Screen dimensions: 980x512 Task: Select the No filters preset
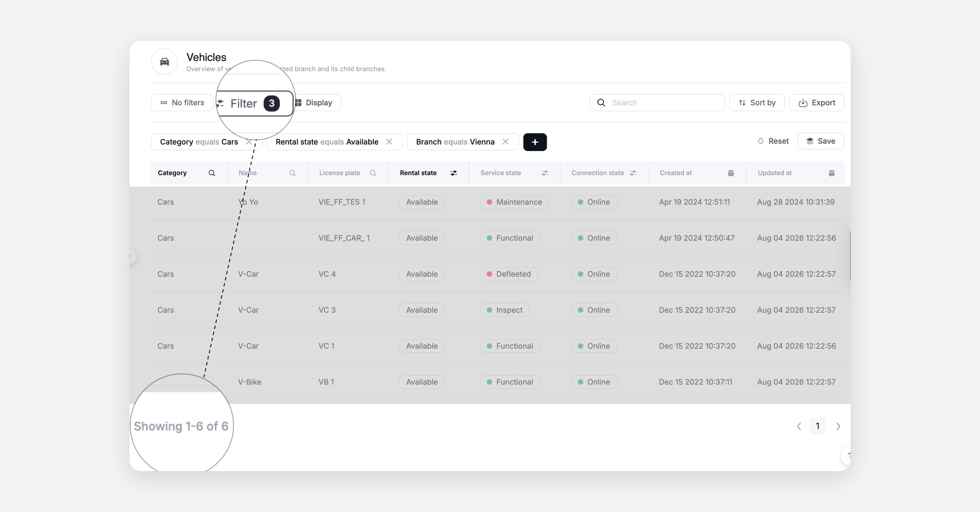[x=182, y=102]
